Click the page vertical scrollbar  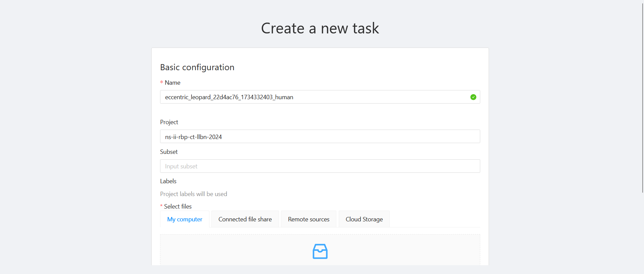(x=642, y=98)
